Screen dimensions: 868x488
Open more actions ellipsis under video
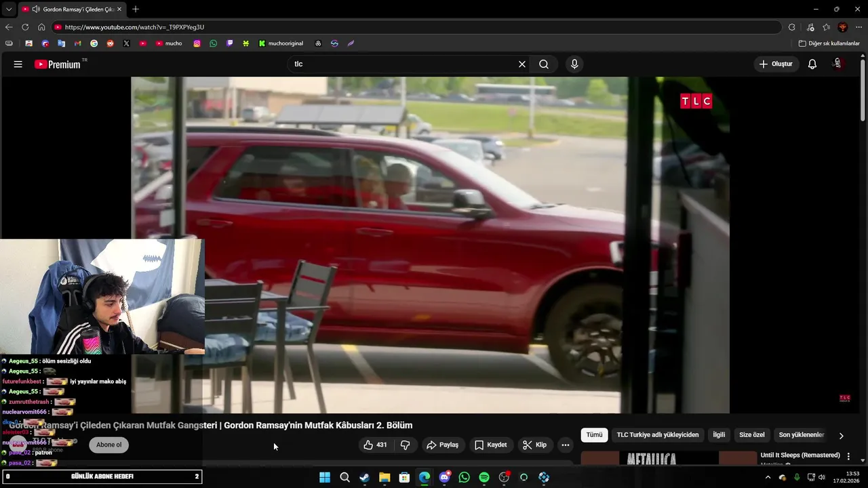pyautogui.click(x=566, y=445)
